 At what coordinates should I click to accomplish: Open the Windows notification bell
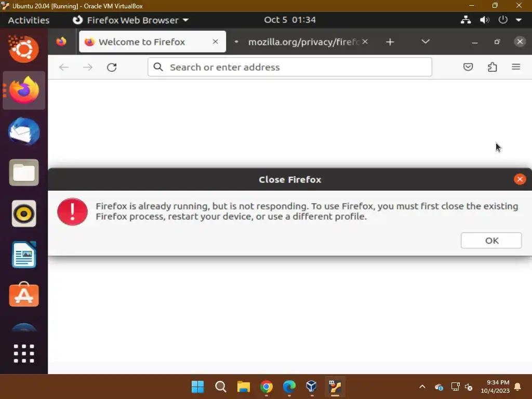point(517,387)
